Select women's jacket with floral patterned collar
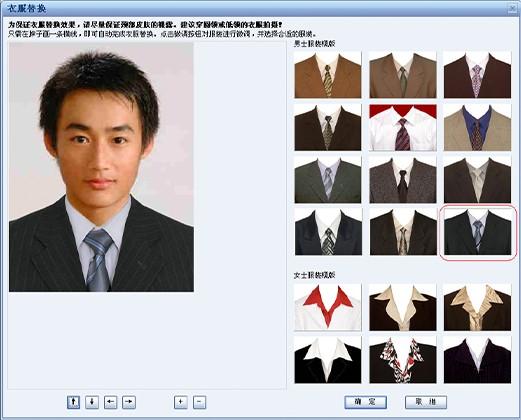 pyautogui.click(x=403, y=360)
